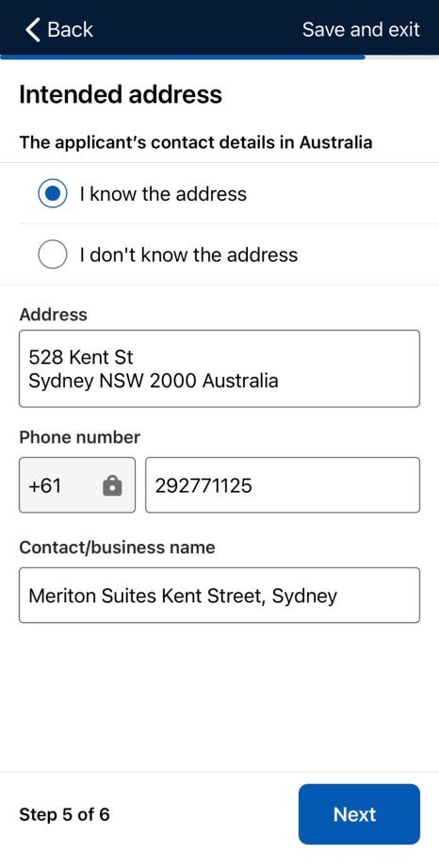The width and height of the screenshot is (439, 868).
Task: Select the 'I know the address' radio button
Action: click(x=53, y=194)
